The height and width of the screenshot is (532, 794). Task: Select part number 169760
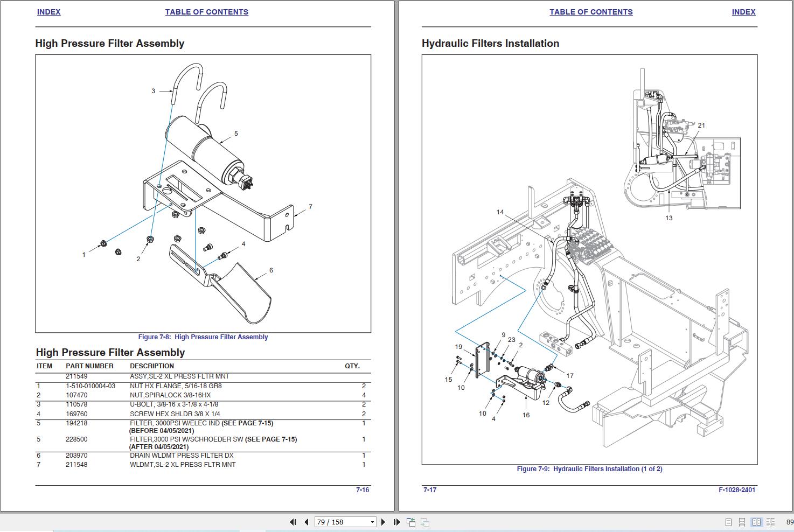76,414
